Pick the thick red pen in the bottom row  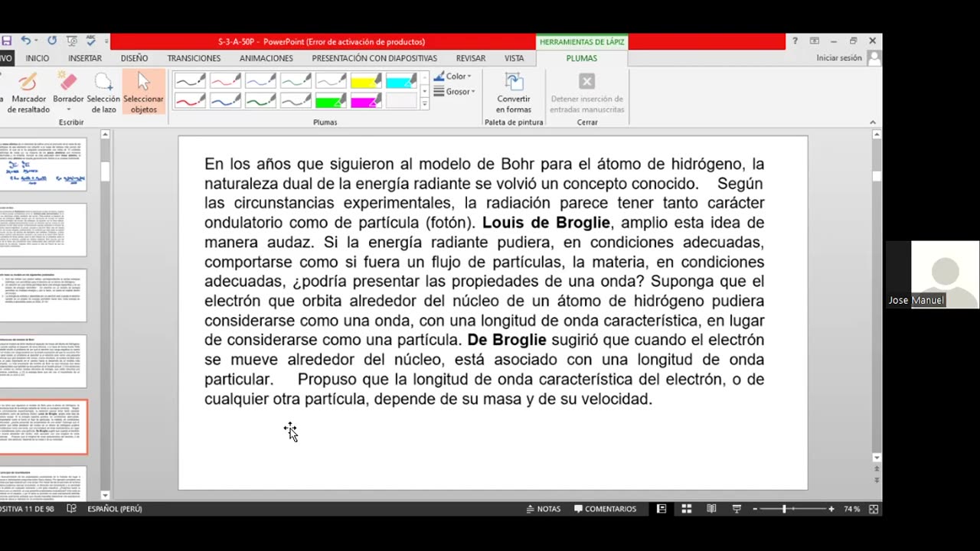point(190,100)
